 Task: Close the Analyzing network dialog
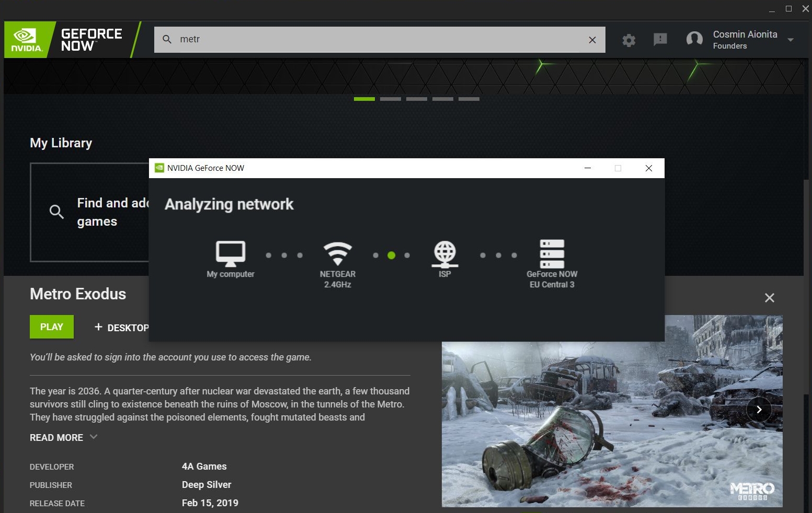(649, 168)
